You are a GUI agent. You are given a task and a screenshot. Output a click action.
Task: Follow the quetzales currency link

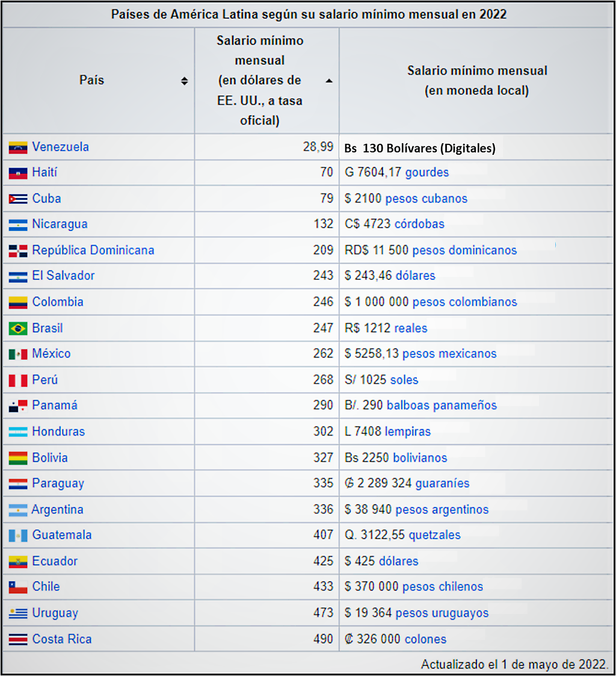coord(434,535)
